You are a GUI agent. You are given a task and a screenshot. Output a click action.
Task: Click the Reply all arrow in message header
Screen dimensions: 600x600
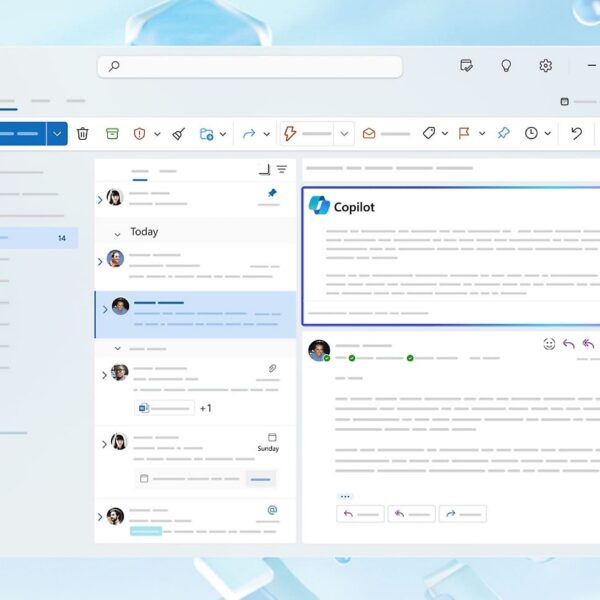(x=588, y=344)
